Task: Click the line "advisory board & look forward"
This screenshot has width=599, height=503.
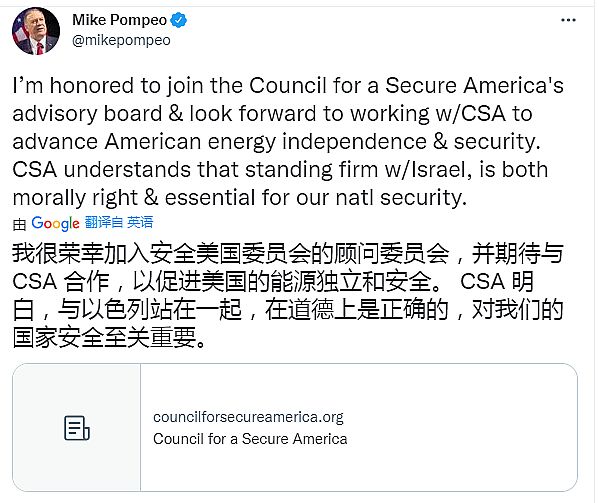Action: 272,113
